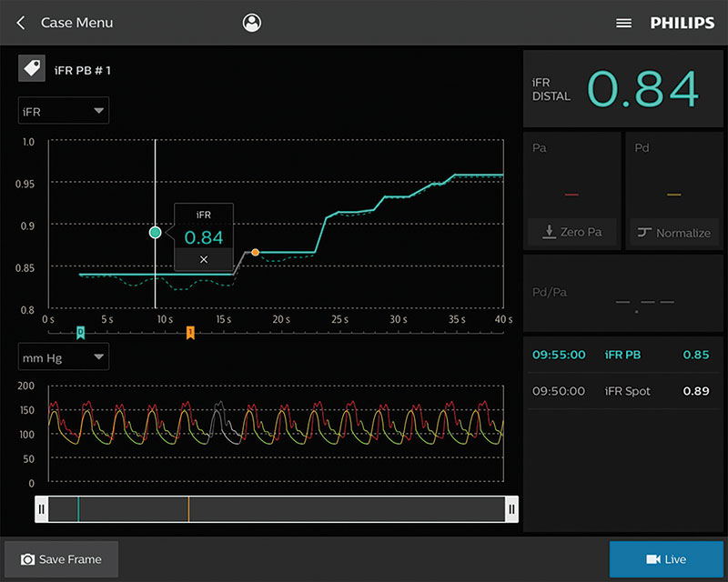This screenshot has height=582, width=728.
Task: Expand the iFR graph type dropdown
Action: 64,112
